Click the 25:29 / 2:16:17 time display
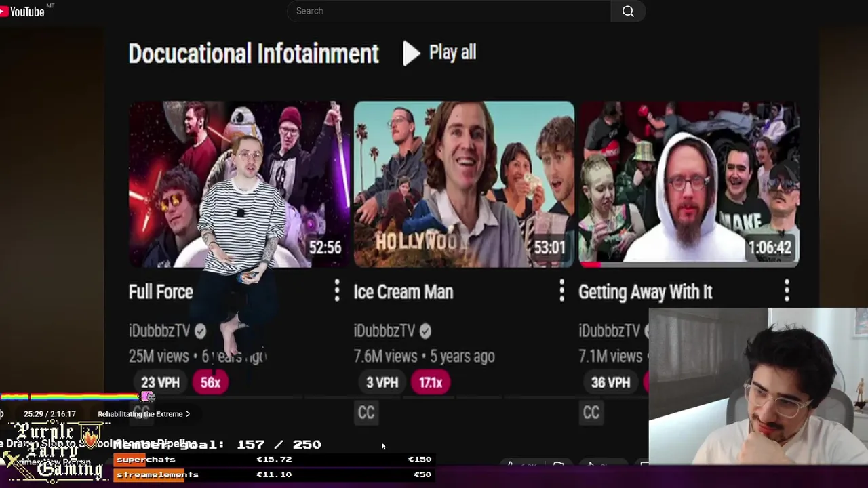 click(x=50, y=414)
